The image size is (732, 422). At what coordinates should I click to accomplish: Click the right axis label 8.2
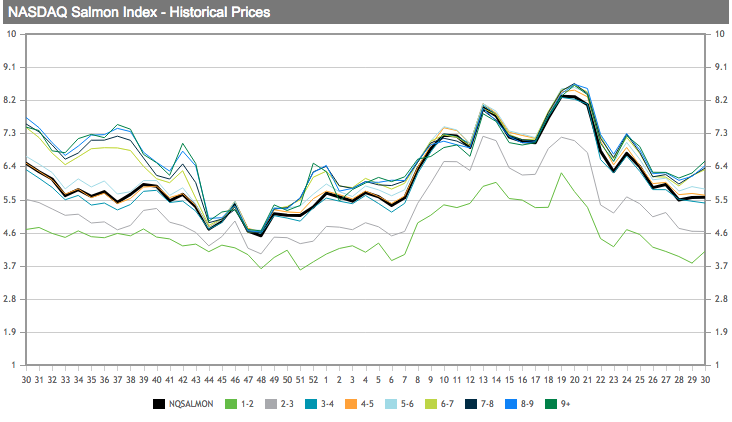[721, 100]
